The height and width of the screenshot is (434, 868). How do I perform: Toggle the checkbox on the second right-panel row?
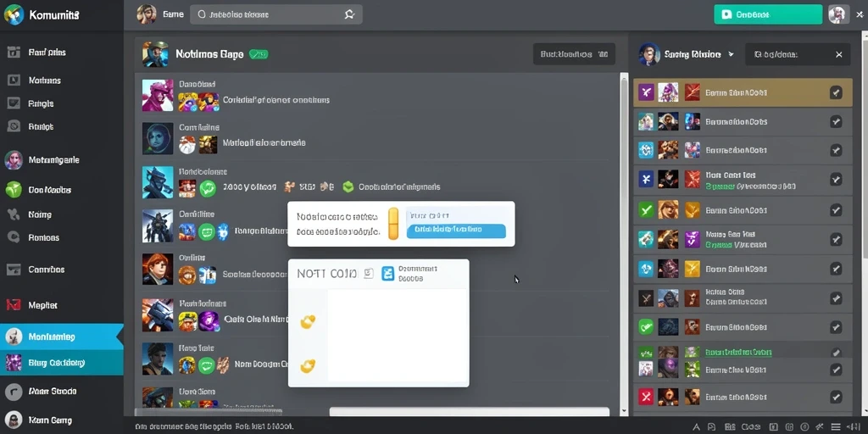836,122
